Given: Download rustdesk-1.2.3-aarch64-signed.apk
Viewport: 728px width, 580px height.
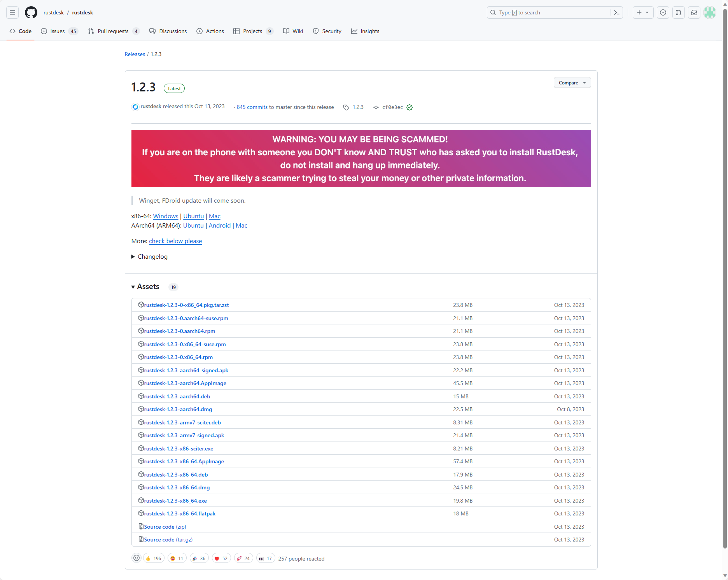Looking at the screenshot, I should pos(186,370).
